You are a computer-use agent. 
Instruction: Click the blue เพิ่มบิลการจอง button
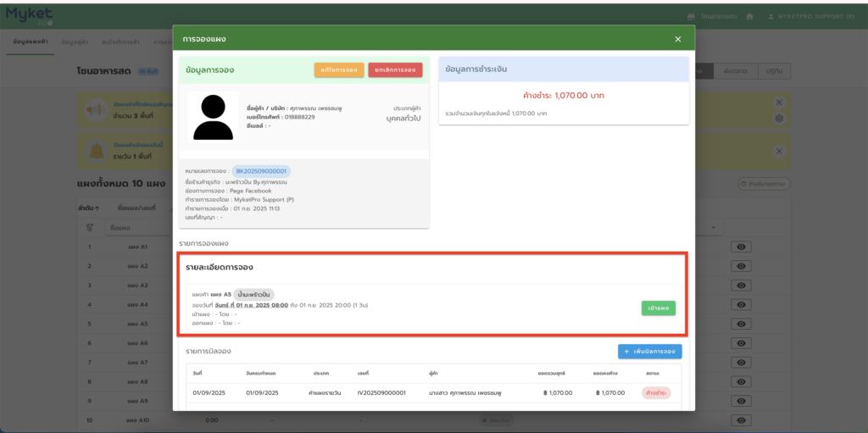click(x=650, y=351)
